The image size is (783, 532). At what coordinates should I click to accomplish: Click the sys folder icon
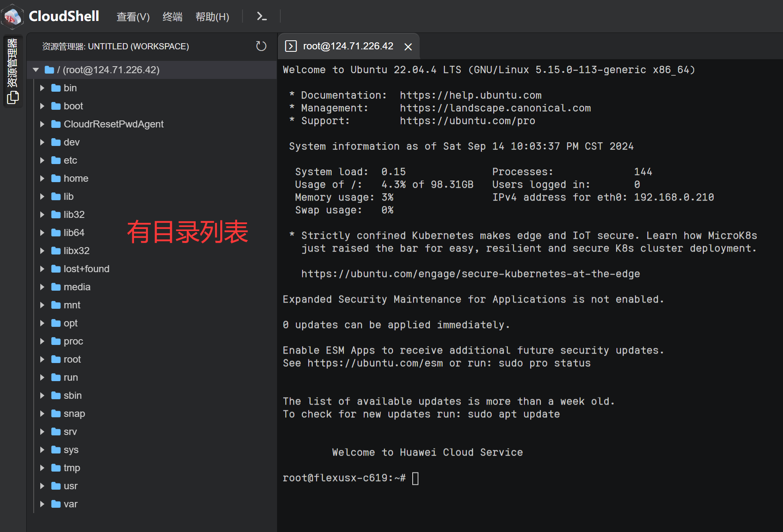56,450
